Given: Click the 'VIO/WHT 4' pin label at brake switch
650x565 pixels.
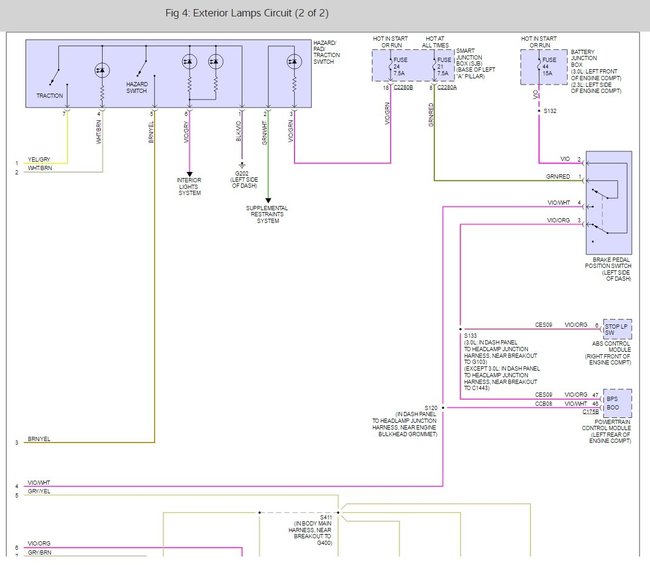Looking at the screenshot, I should tap(564, 203).
